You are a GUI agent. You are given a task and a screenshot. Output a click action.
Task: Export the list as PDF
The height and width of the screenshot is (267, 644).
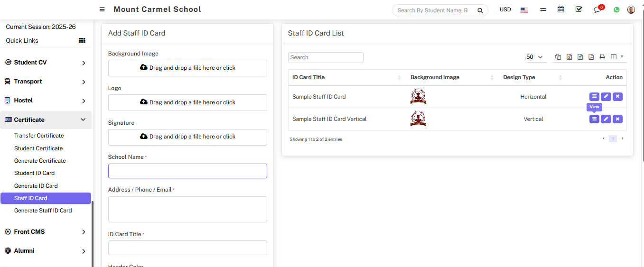pos(591,57)
